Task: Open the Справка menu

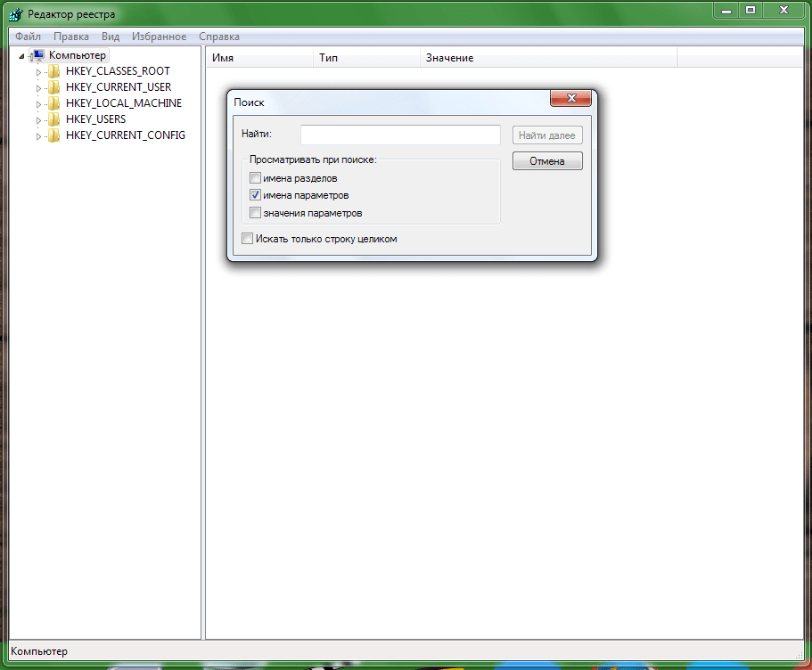Action: click(219, 37)
